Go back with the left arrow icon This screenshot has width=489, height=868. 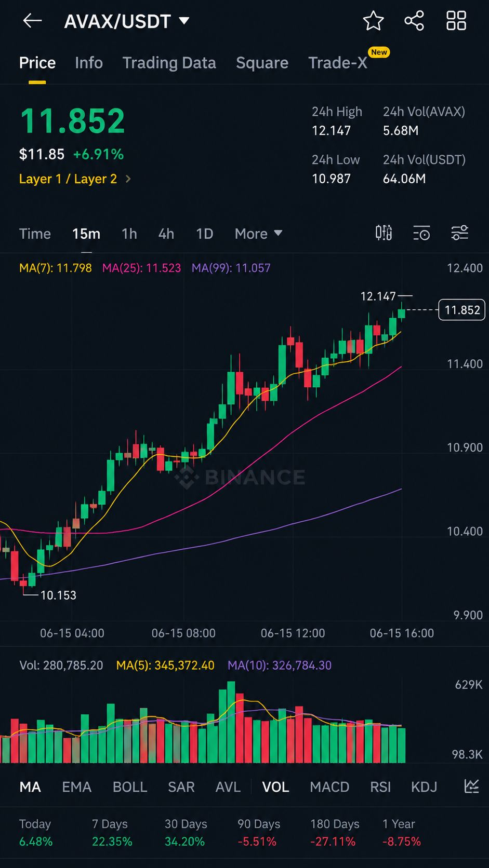pyautogui.click(x=32, y=21)
